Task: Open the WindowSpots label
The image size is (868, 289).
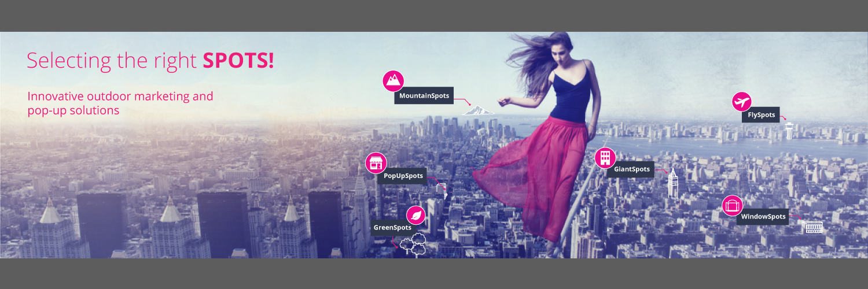Action: point(763,217)
